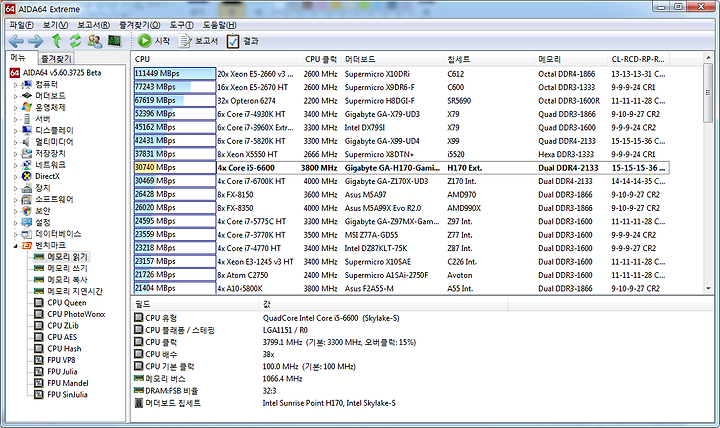Viewport: 720px width, 428px height.
Task: Select the 설정 icon in tree
Action: point(27,222)
